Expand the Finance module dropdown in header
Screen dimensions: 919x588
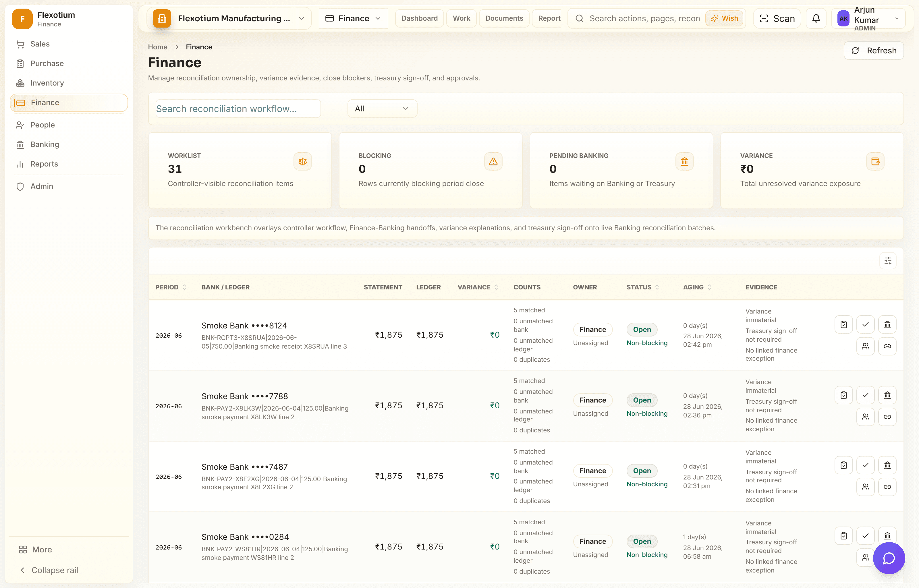(x=353, y=18)
